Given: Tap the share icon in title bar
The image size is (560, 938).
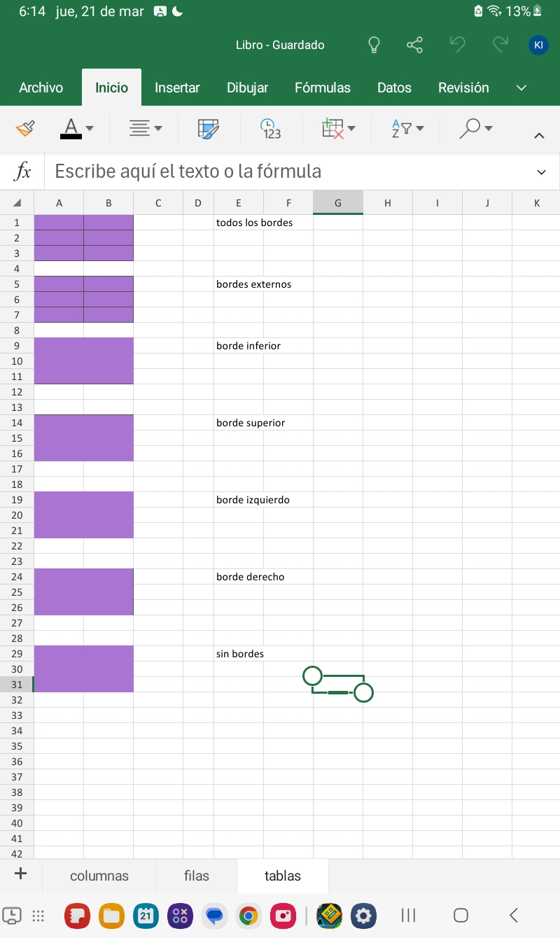Looking at the screenshot, I should pos(414,45).
